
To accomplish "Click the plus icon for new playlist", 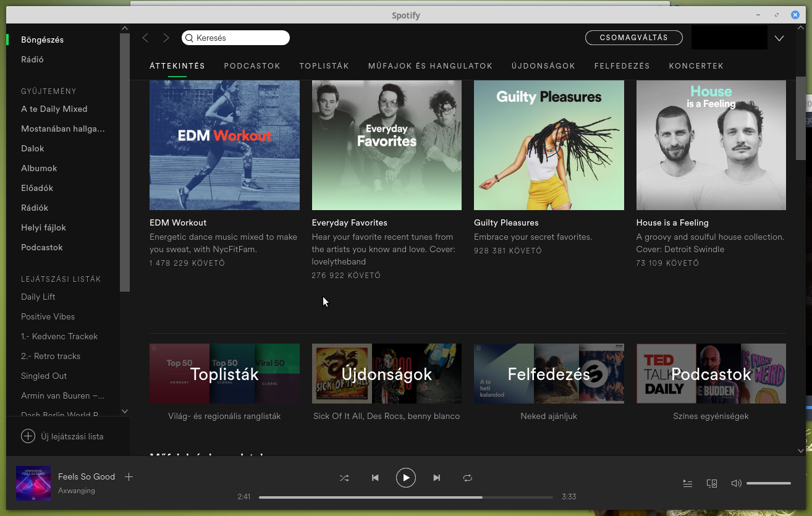I will click(28, 436).
